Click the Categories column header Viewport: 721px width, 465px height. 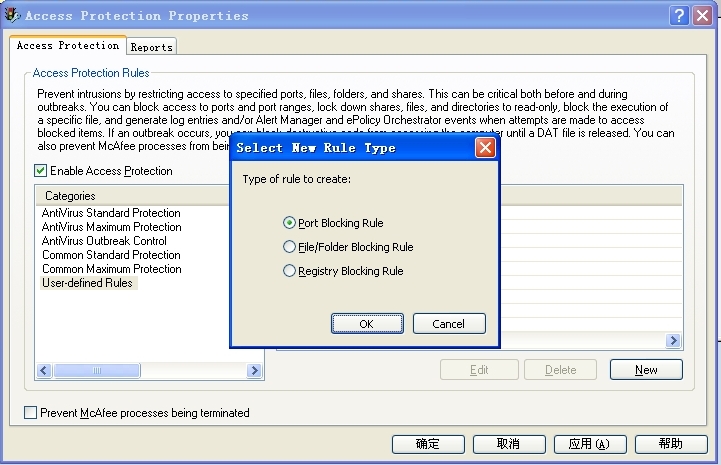132,196
